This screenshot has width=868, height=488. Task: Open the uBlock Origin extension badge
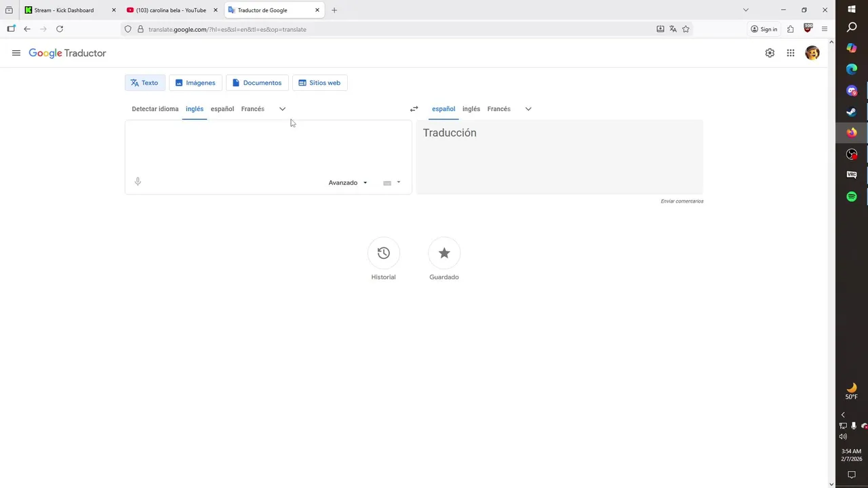(807, 28)
